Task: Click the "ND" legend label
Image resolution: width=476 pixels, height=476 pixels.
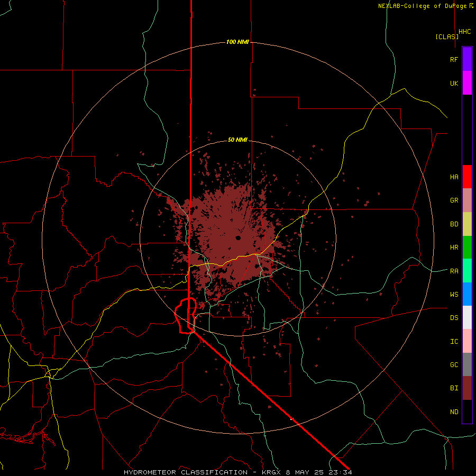Action: coord(454,412)
